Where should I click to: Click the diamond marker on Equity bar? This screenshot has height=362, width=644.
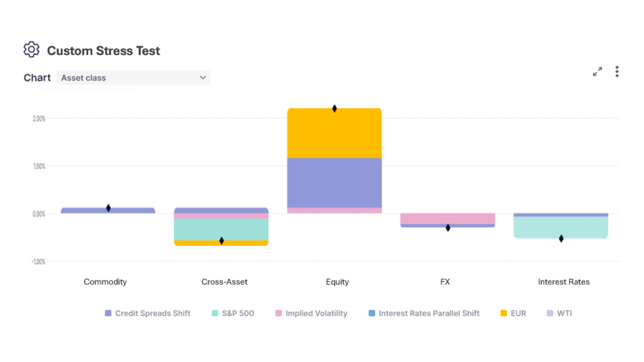click(x=334, y=109)
